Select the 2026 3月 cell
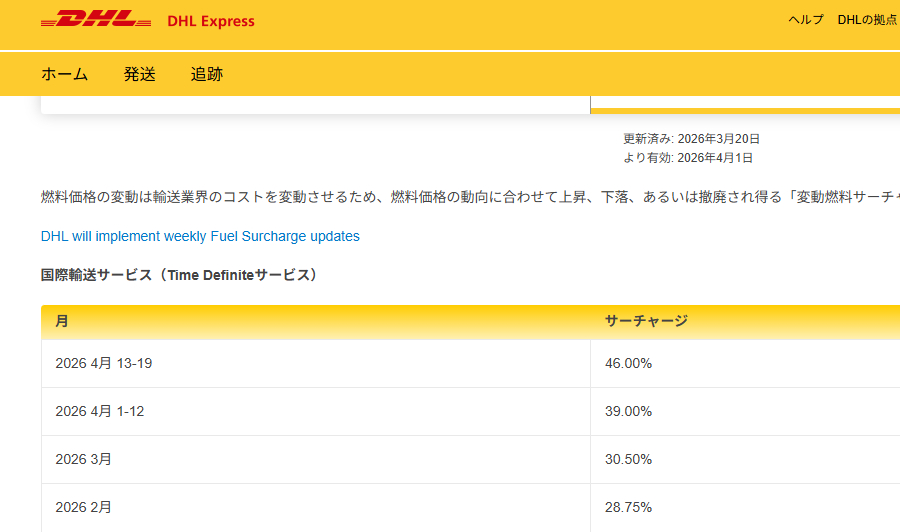This screenshot has height=532, width=900. [316, 460]
